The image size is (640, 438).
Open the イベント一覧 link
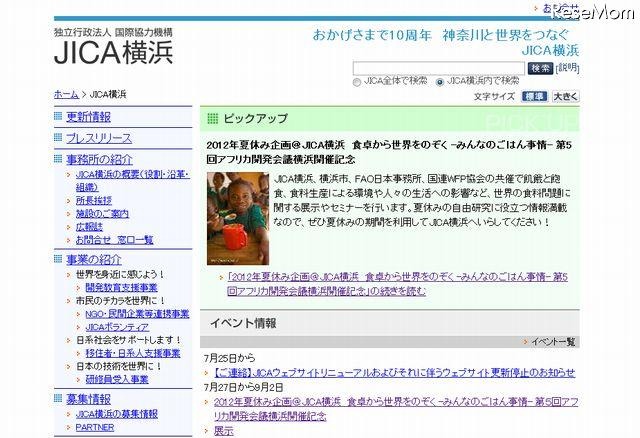(553, 342)
